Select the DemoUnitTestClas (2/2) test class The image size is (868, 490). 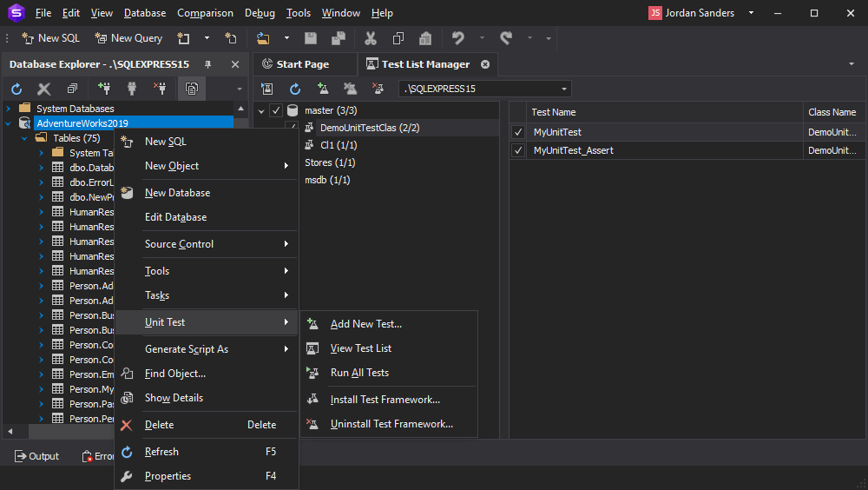point(370,128)
